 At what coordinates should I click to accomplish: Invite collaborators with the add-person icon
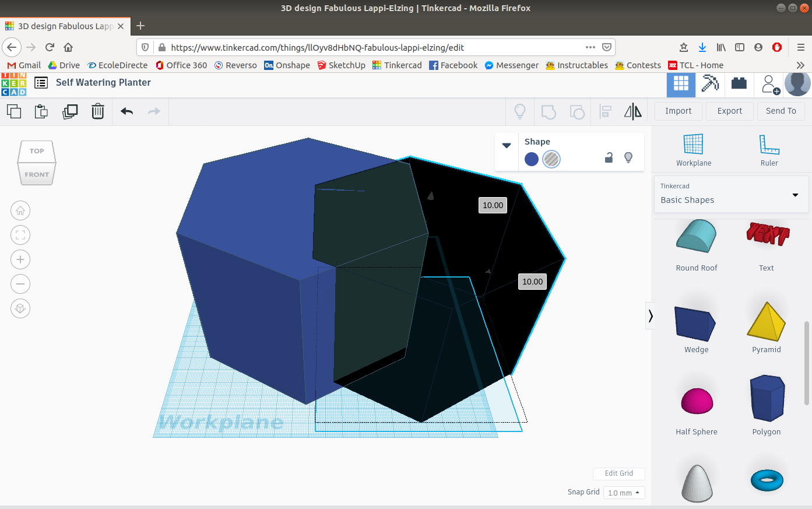point(771,85)
